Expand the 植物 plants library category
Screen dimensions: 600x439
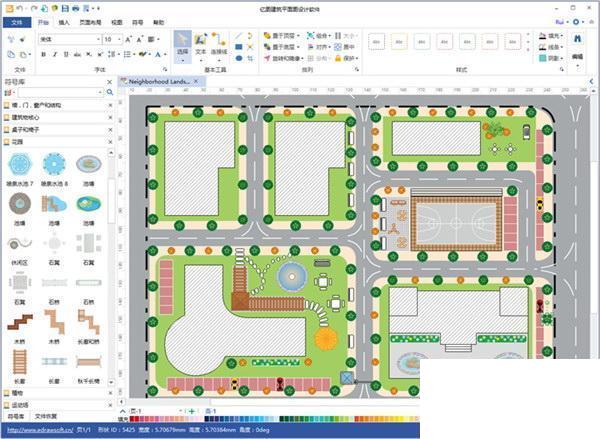(58, 393)
